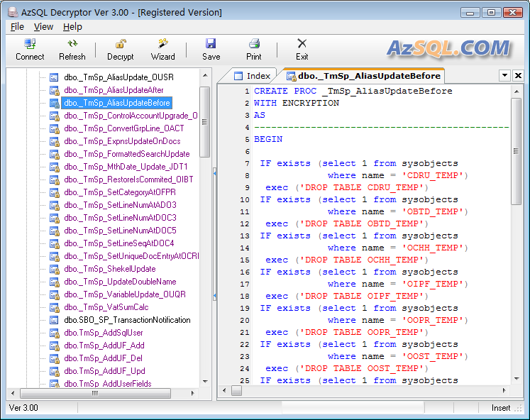Click icon beside dbo._TmSp_UpdateDoubleName
This screenshot has width=530, height=420.
(x=54, y=282)
